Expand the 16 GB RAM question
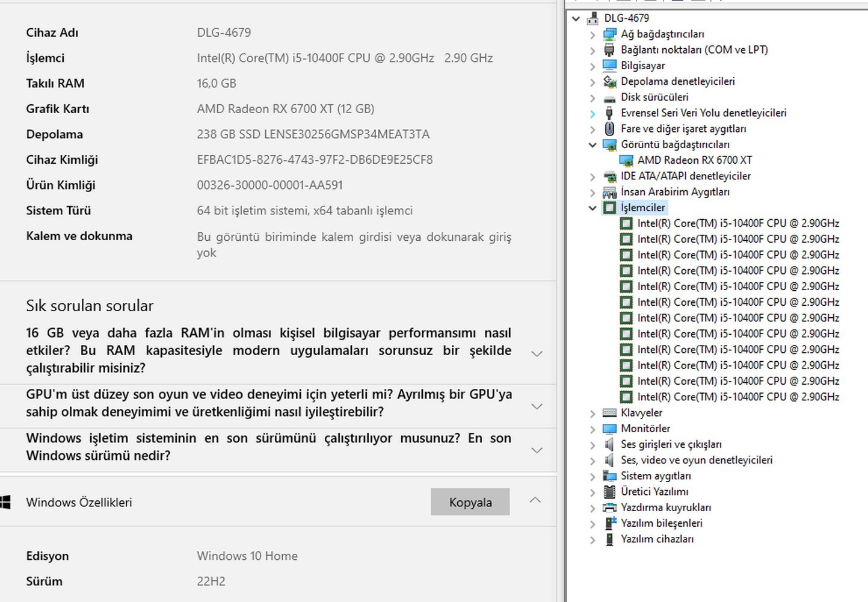Viewport: 868px width, 602px height. point(537,353)
